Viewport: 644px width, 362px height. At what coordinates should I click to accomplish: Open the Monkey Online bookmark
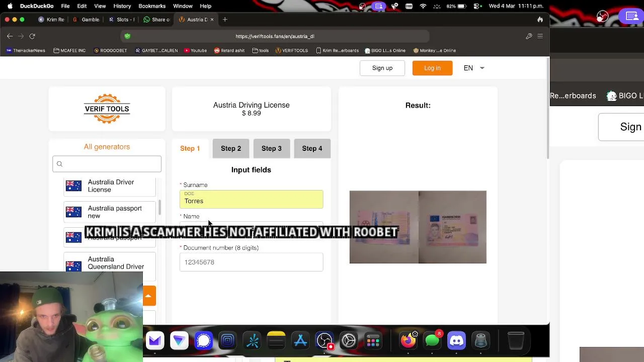434,50
